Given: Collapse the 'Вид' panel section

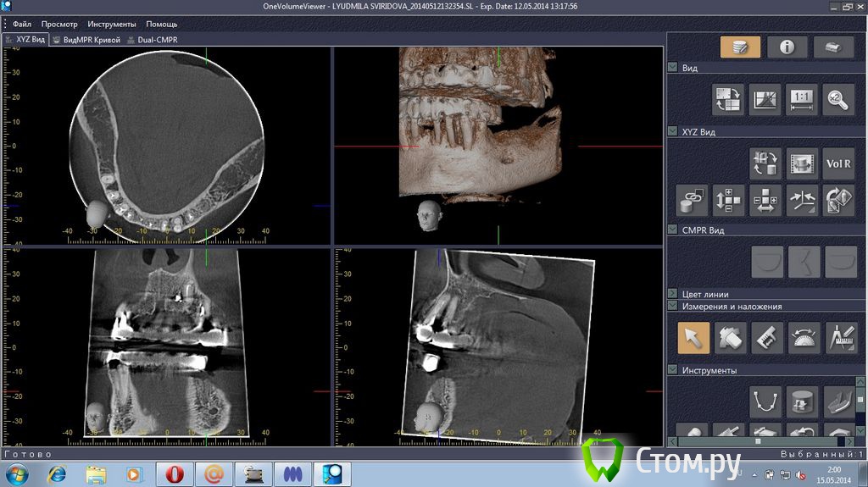Looking at the screenshot, I should pyautogui.click(x=672, y=68).
